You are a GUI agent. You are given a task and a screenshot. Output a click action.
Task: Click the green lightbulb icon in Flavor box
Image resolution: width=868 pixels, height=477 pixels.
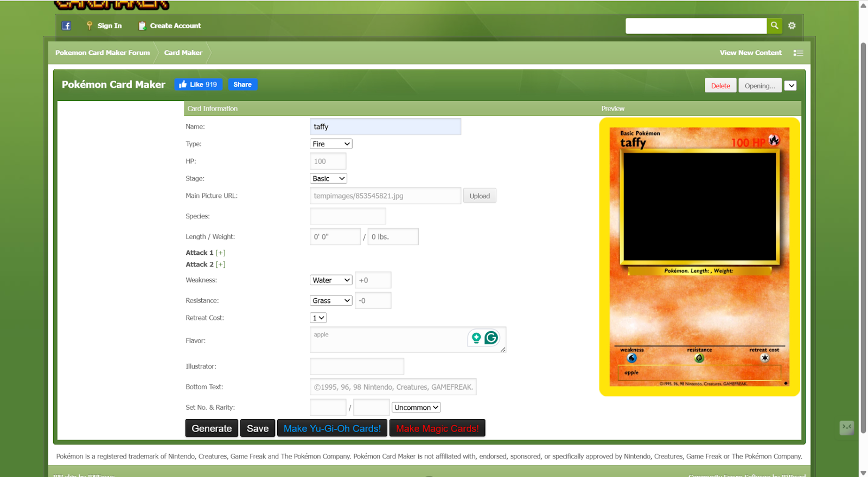[476, 338]
